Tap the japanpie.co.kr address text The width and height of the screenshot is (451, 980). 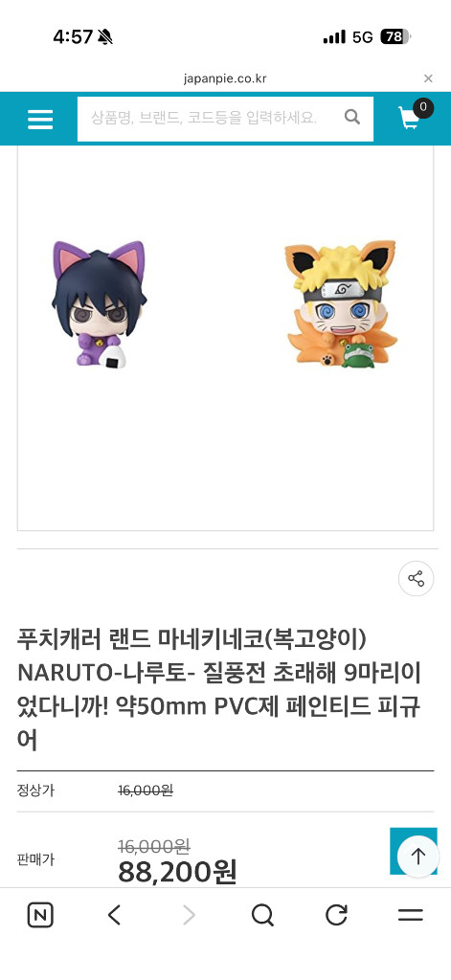[225, 78]
